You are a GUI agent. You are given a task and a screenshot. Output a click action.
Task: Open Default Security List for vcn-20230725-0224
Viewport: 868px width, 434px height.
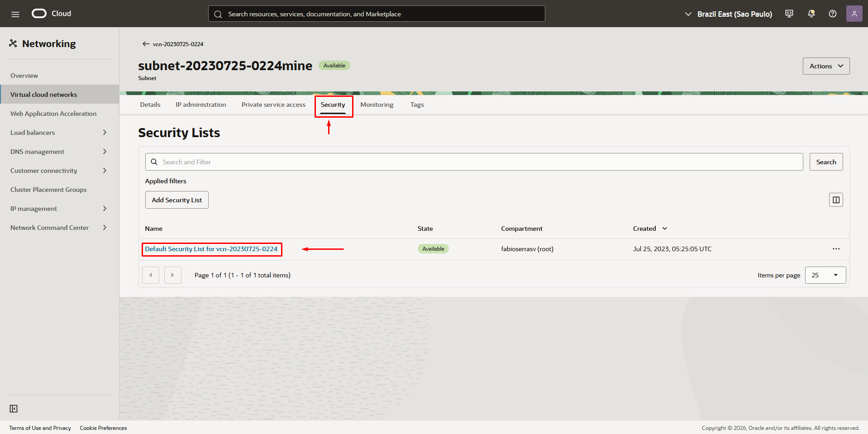click(x=211, y=249)
